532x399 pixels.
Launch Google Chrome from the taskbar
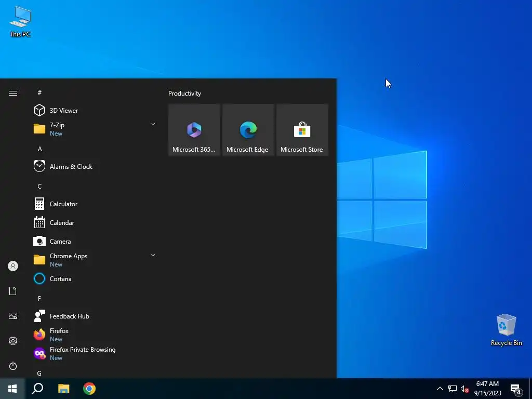pyautogui.click(x=89, y=389)
